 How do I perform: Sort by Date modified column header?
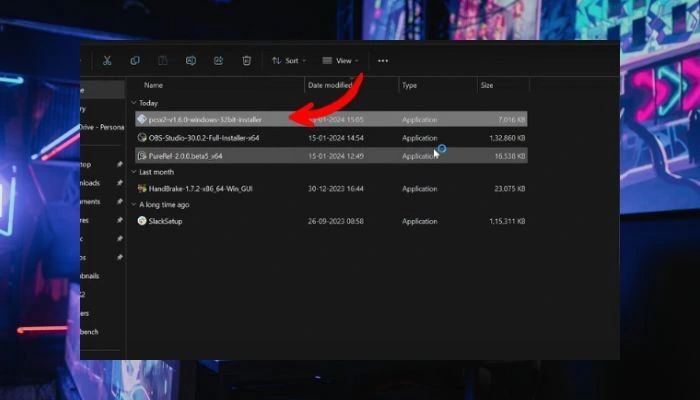tap(330, 85)
